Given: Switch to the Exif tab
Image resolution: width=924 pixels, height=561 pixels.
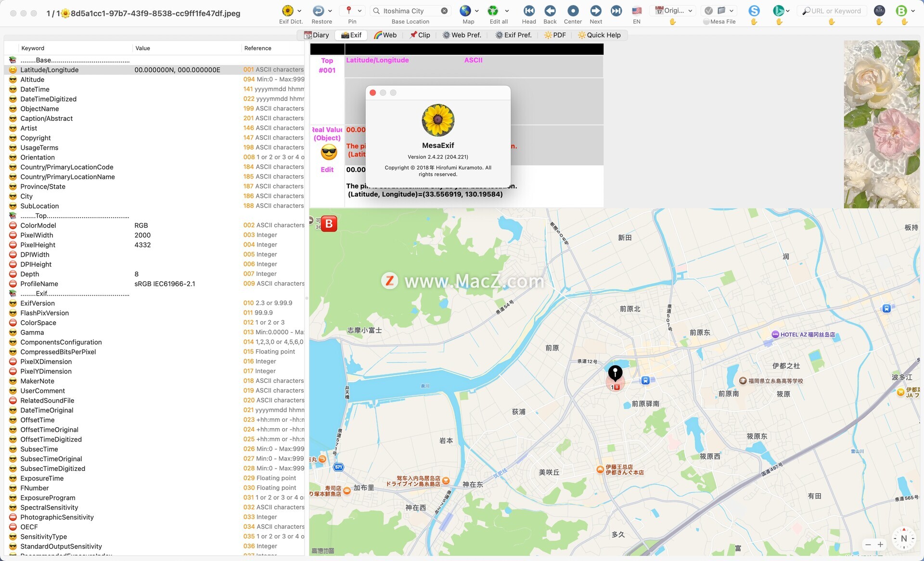Looking at the screenshot, I should coord(351,35).
